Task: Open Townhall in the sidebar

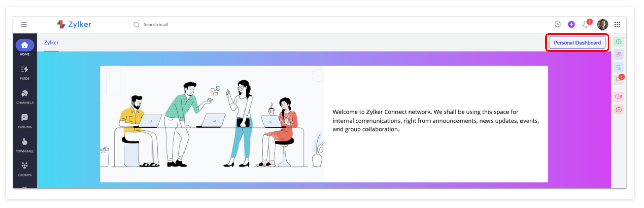Action: [24, 145]
